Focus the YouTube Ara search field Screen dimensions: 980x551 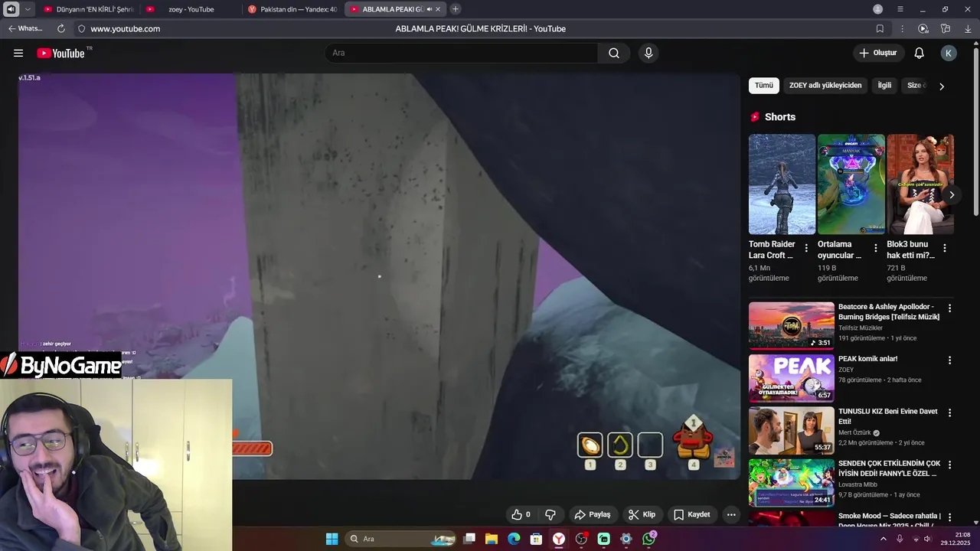462,53
